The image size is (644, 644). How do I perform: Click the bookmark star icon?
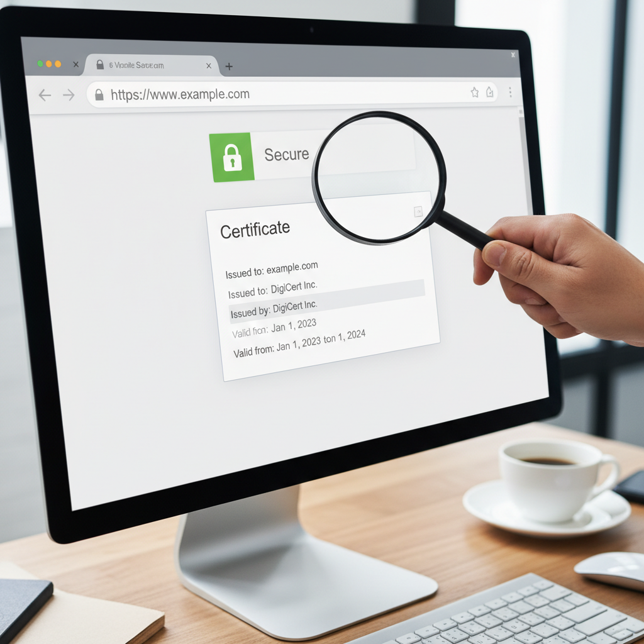475,92
